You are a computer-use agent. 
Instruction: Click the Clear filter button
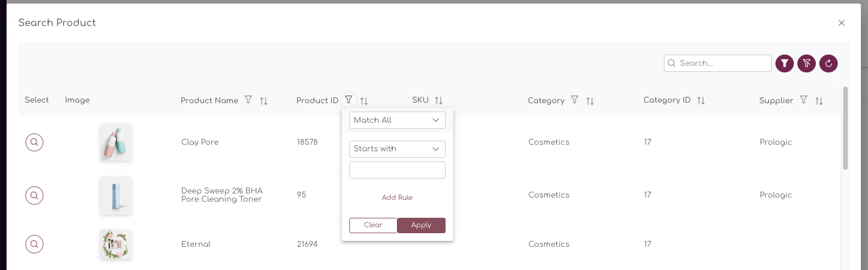[373, 225]
